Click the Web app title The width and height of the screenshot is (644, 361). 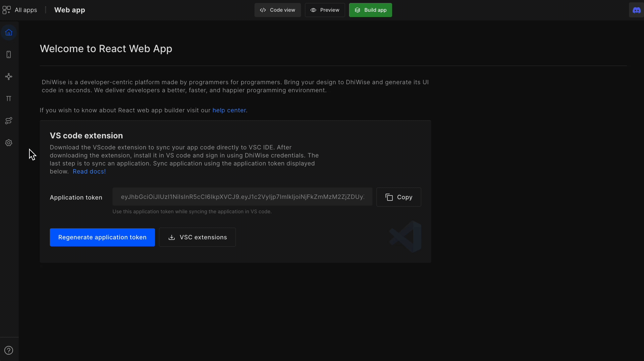[69, 10]
